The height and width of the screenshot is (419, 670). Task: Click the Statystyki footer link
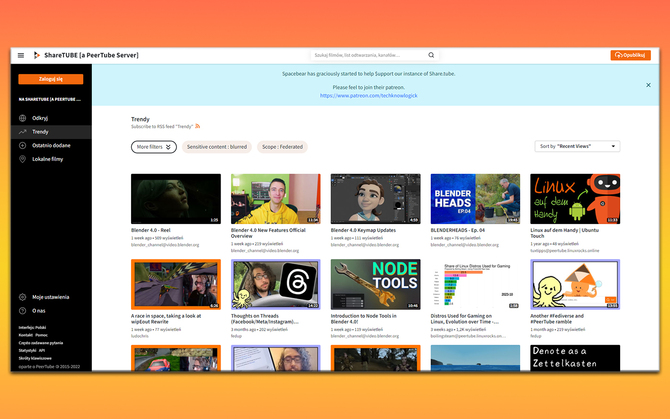pos(27,351)
